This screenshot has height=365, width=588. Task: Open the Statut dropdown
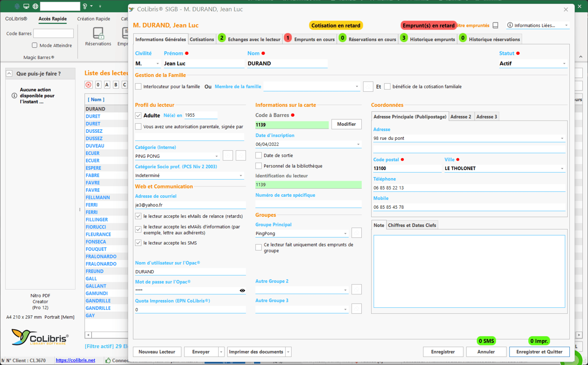(x=564, y=64)
